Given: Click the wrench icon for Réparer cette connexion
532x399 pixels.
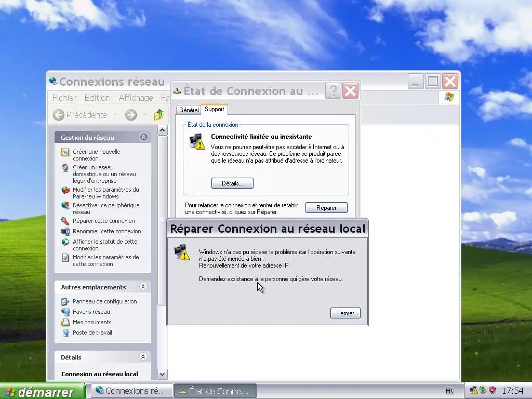Looking at the screenshot, I should tap(65, 221).
